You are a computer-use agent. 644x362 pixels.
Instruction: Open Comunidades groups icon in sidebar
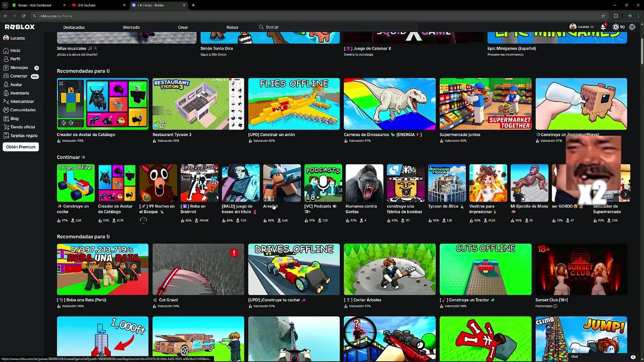pos(6,110)
